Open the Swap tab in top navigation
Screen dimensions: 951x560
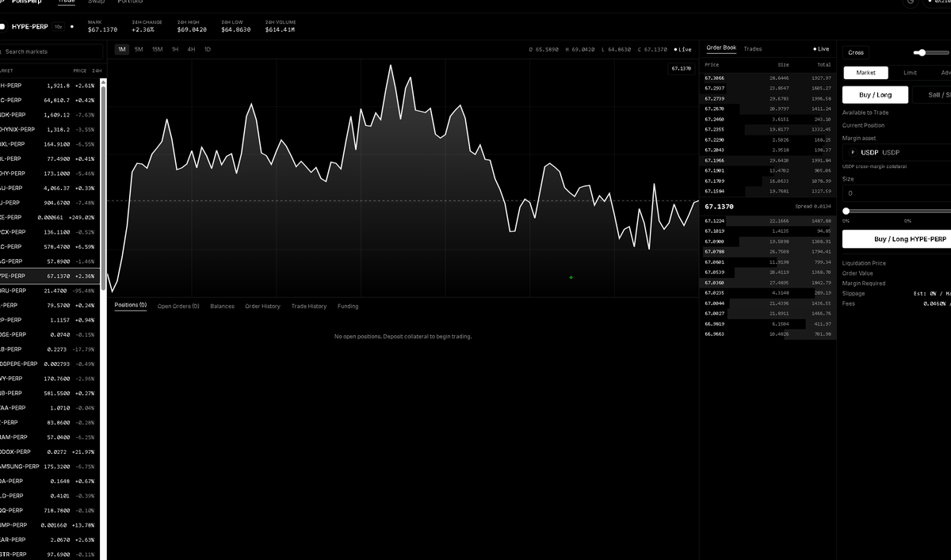click(96, 2)
